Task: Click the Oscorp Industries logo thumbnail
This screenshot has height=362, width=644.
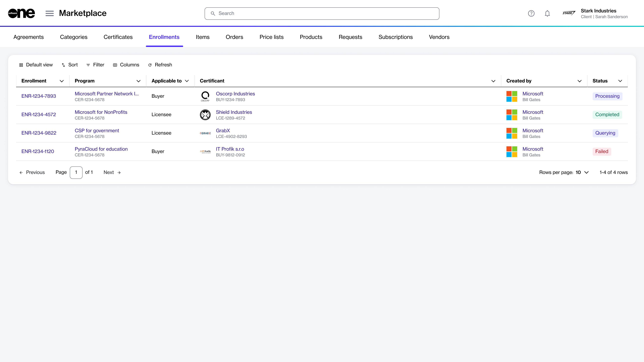Action: (x=205, y=96)
